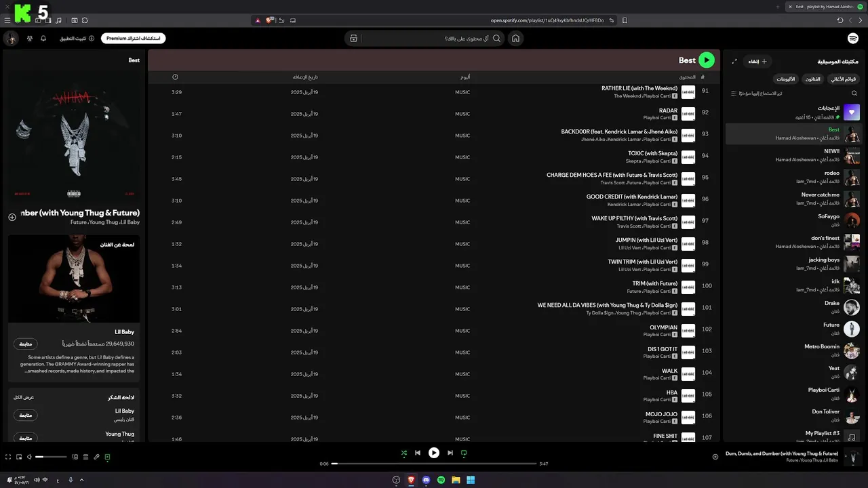Open Brave Shields lion icon in address bar

(x=269, y=20)
